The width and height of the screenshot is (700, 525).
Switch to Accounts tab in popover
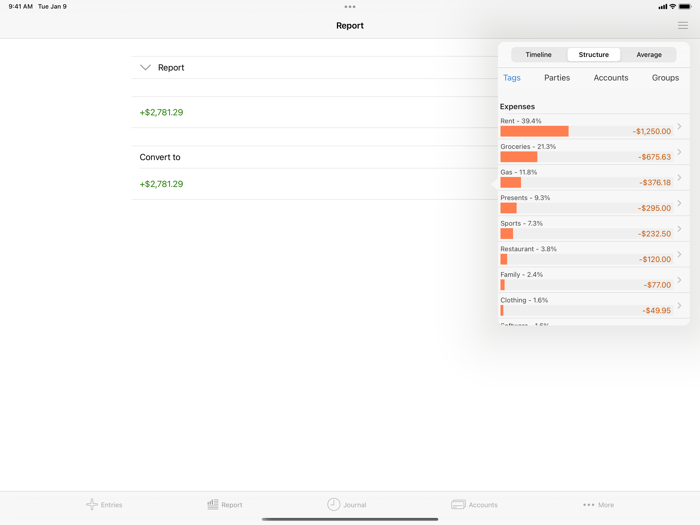click(611, 78)
